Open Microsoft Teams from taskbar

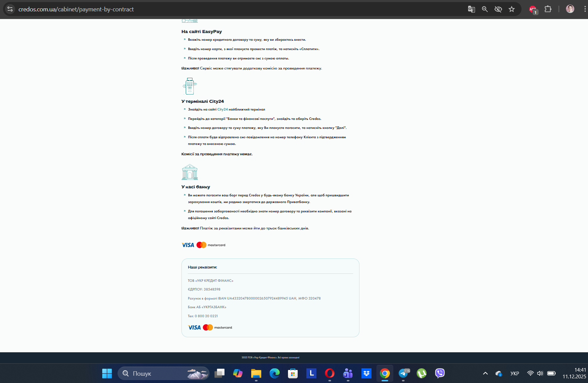click(x=348, y=373)
